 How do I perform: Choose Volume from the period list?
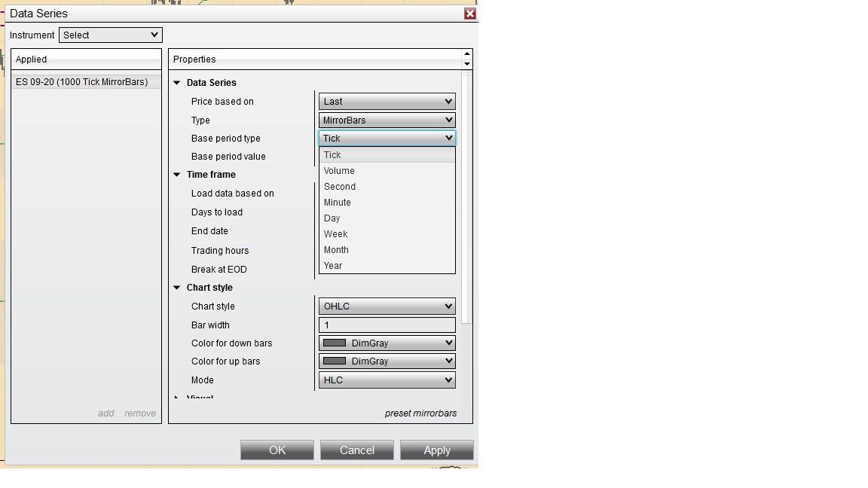(387, 171)
